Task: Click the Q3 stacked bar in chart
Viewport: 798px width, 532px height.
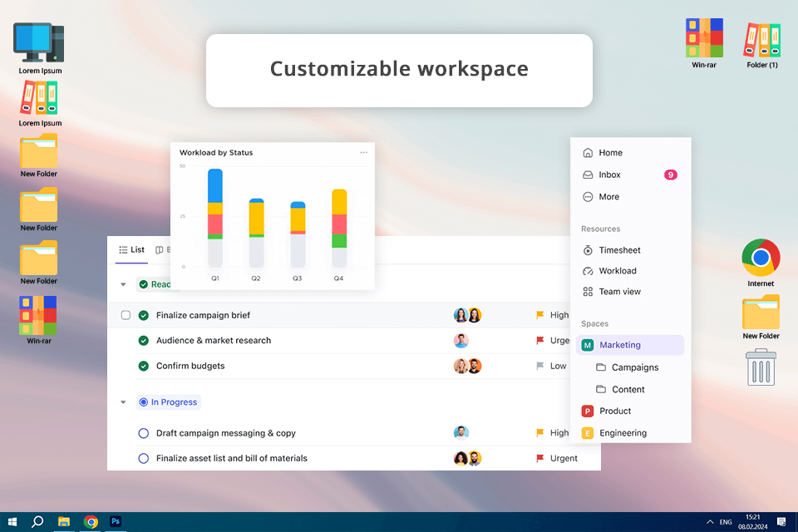Action: tap(298, 234)
